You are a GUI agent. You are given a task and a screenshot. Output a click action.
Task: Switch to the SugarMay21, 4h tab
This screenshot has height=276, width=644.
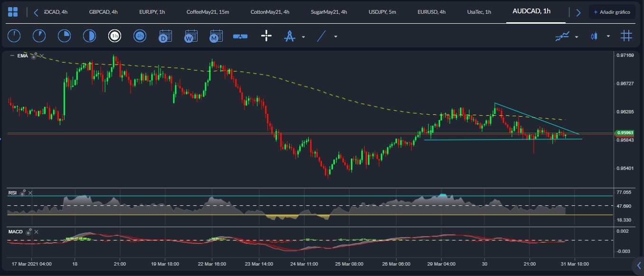pyautogui.click(x=329, y=12)
